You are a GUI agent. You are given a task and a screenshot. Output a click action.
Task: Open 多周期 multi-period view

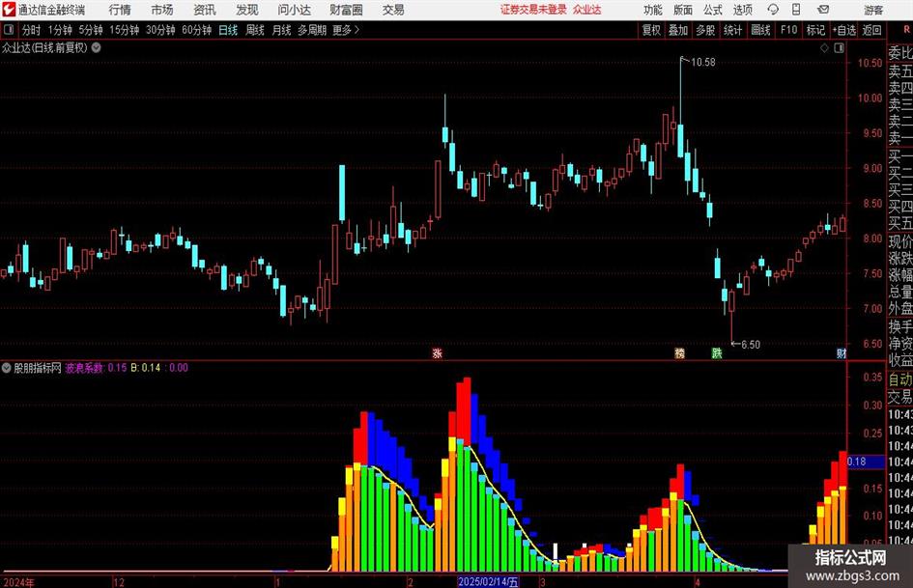[x=312, y=30]
